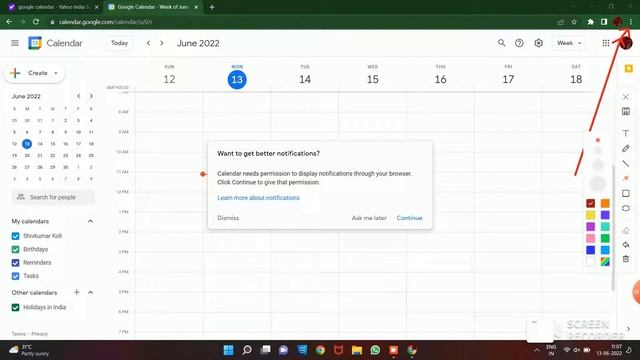This screenshot has height=360, width=640.
Task: Clear all annotations with trash icon
Action: 626,259
